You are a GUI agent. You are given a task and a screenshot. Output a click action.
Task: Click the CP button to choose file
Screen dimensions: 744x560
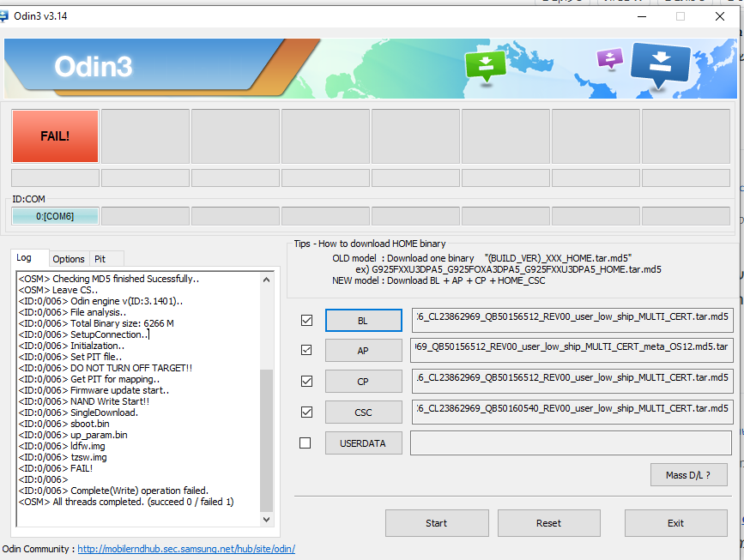click(364, 382)
